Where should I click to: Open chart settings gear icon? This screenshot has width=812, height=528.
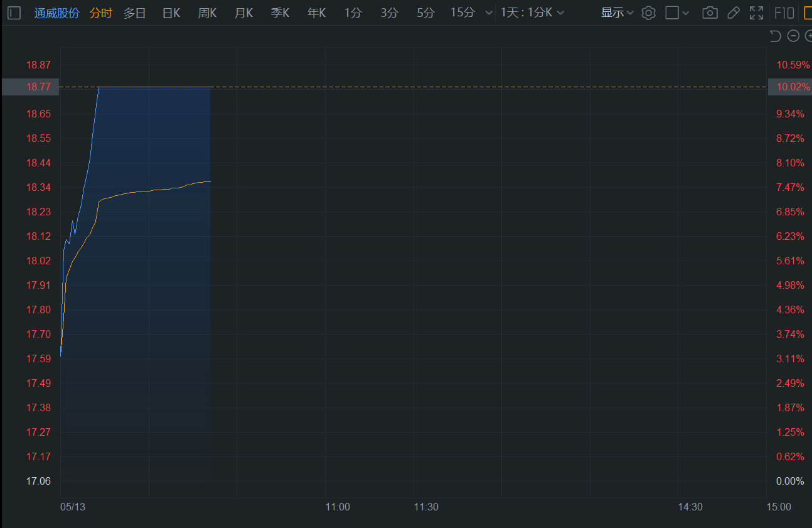coord(648,13)
